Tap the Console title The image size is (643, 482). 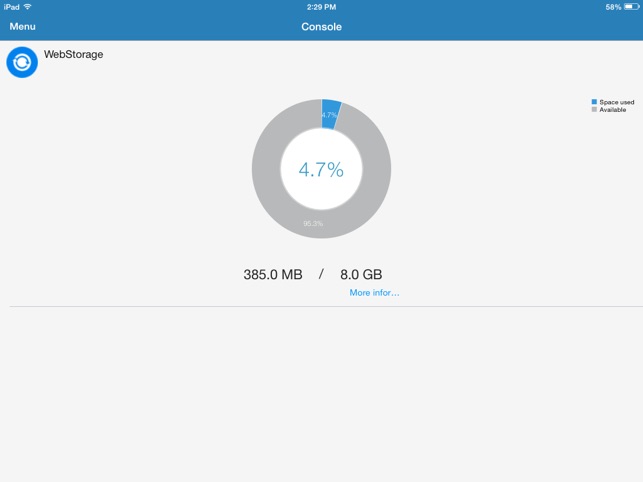click(322, 27)
